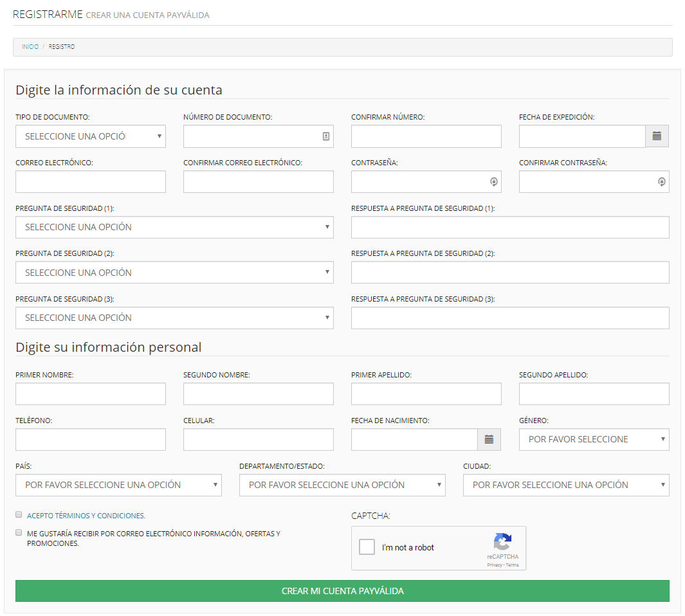Image resolution: width=685 pixels, height=616 pixels.
Task: Check Acepto Términos y Condiciones checkbox
Action: (x=19, y=514)
